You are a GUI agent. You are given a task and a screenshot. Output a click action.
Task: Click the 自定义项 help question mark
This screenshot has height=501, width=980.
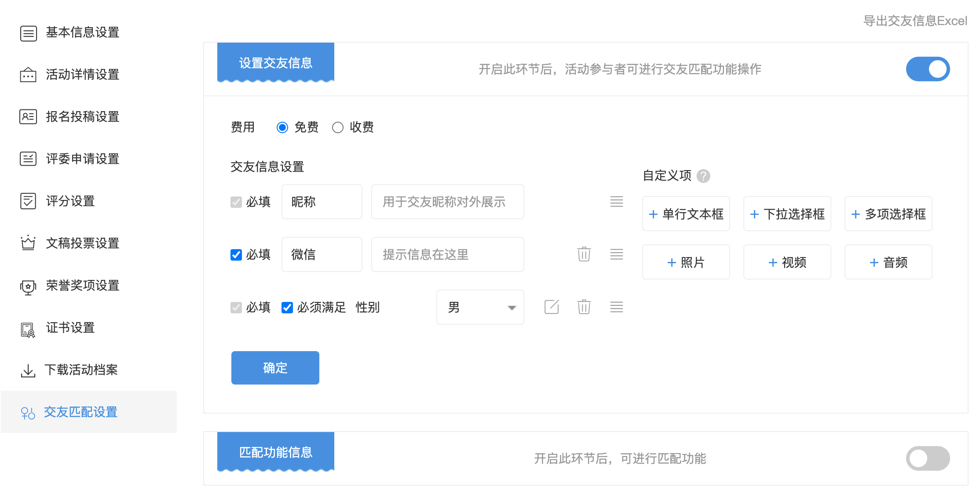703,176
